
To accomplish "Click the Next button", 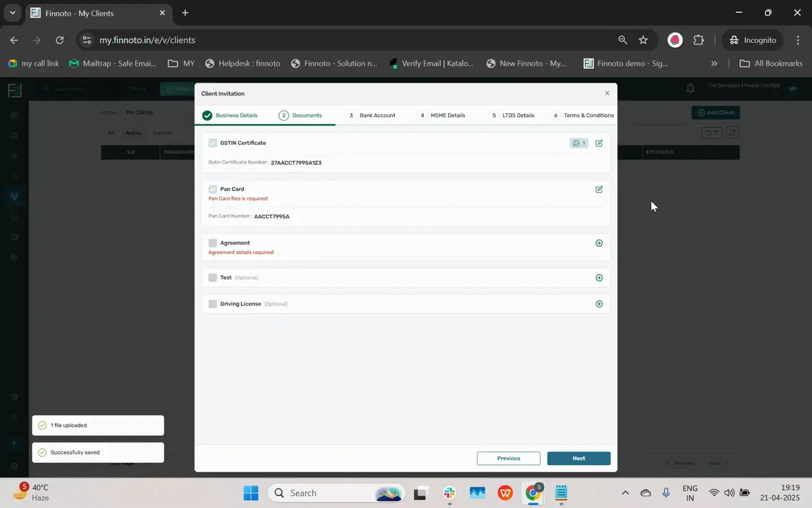I will pyautogui.click(x=579, y=459).
